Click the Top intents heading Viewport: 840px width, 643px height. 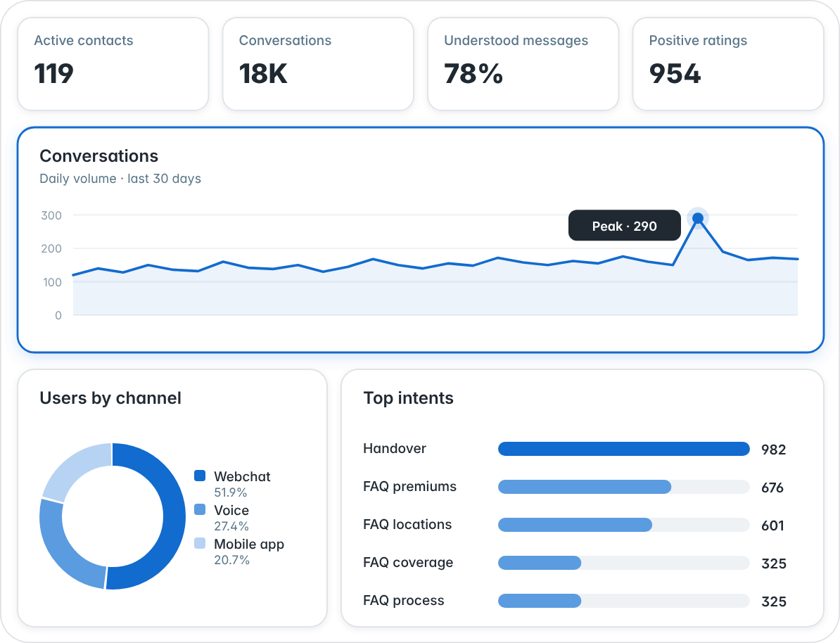408,398
